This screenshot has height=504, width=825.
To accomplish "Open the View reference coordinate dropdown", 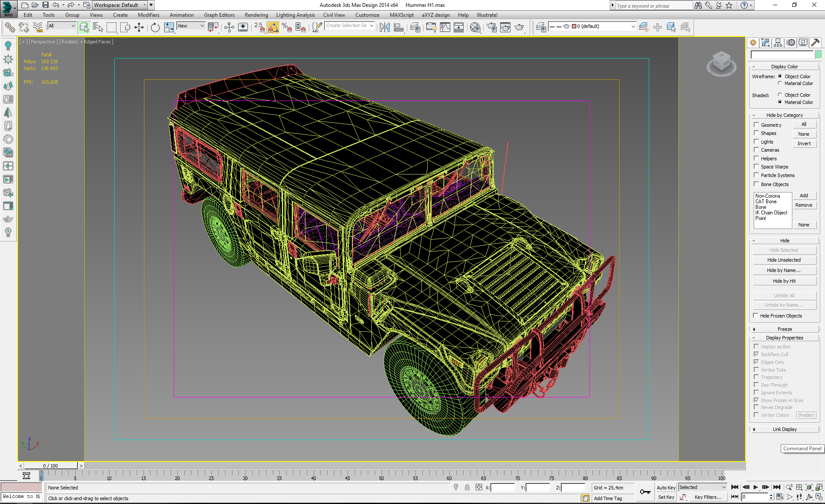I will coord(191,26).
